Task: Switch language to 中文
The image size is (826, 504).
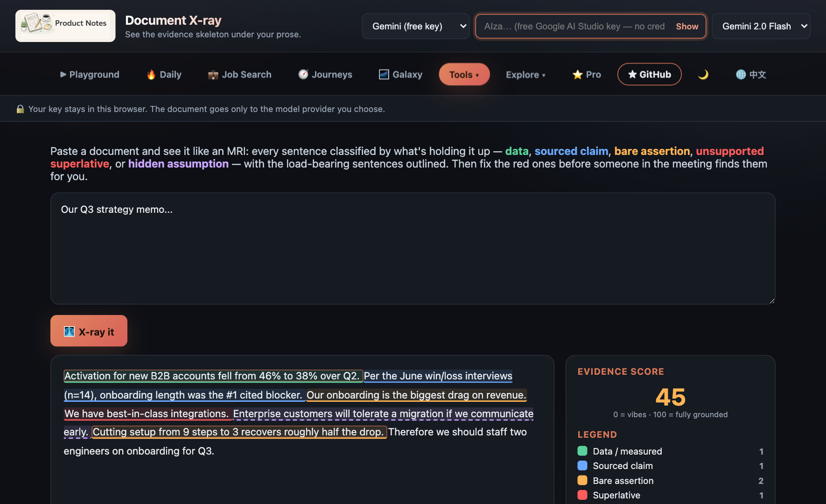Action: [x=751, y=75]
